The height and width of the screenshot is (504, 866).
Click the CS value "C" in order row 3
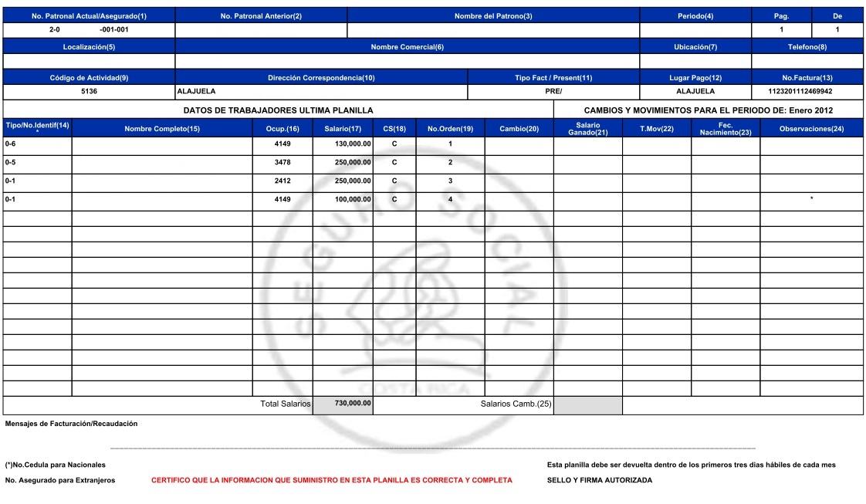(394, 181)
